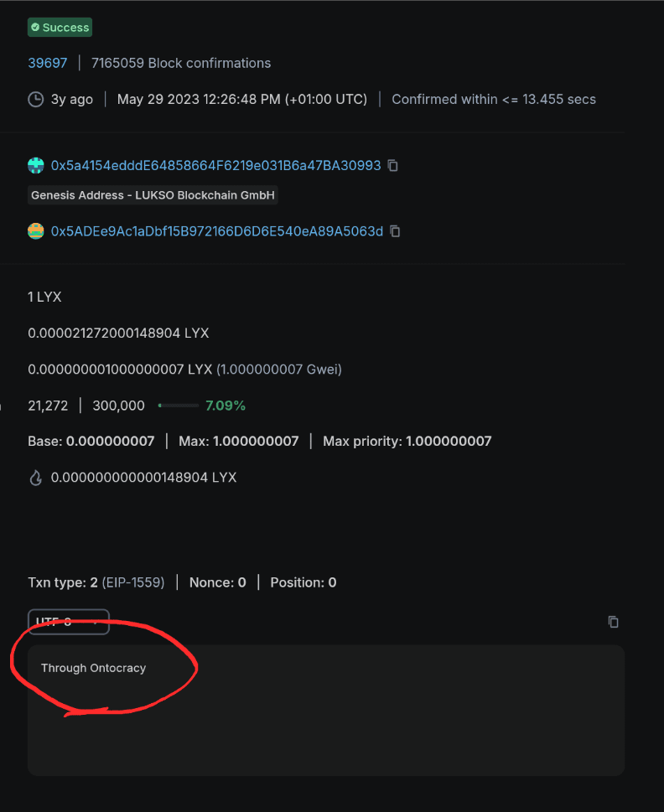Open sender address 0x5a4154…30993 link
This screenshot has height=812, width=664.
click(215, 166)
